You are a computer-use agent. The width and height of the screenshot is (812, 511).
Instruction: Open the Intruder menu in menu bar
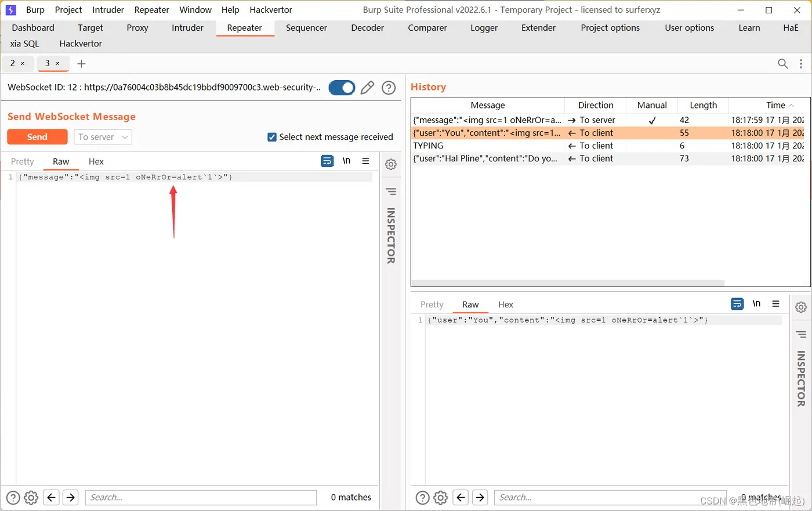108,10
